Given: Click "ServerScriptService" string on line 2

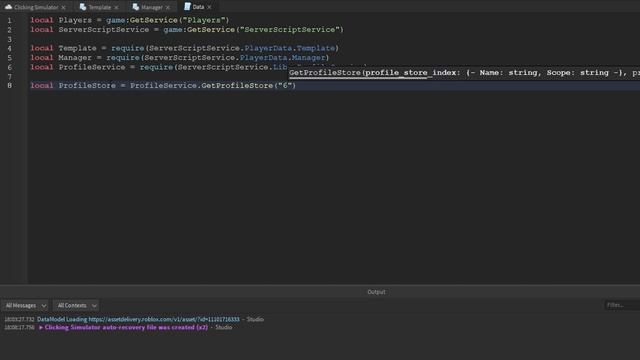Looking at the screenshot, I should (289, 29).
